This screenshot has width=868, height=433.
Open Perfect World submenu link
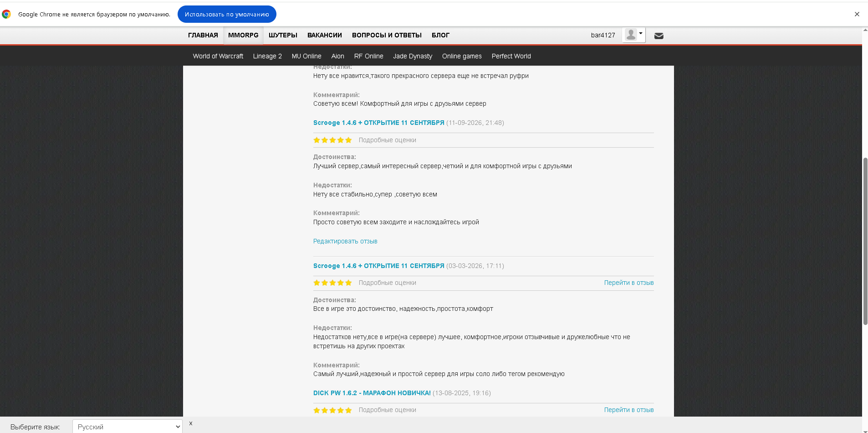(x=511, y=56)
